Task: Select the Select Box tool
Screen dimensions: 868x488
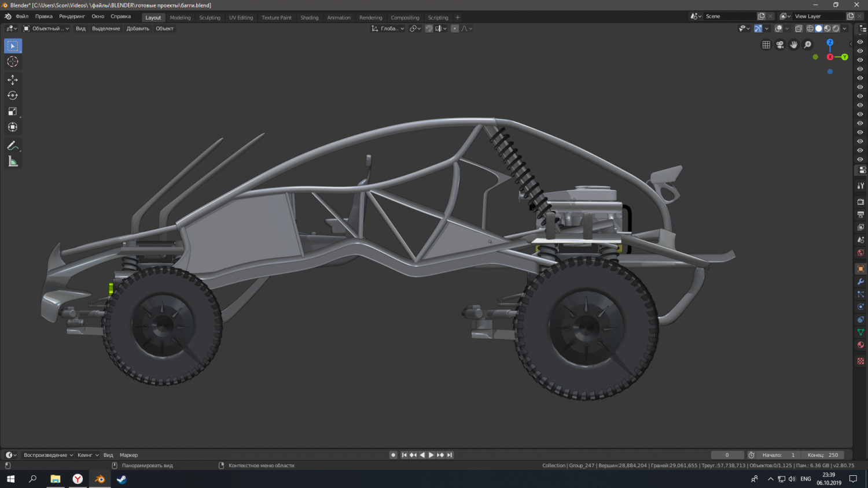Action: click(13, 46)
